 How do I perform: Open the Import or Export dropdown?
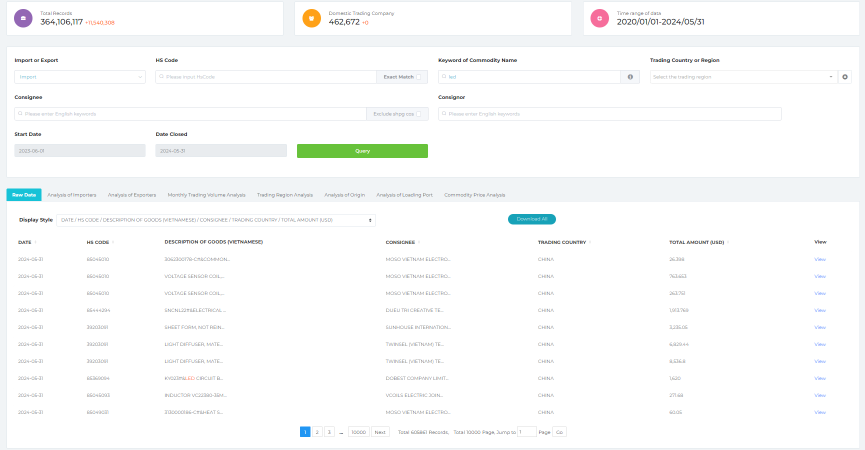click(x=80, y=76)
